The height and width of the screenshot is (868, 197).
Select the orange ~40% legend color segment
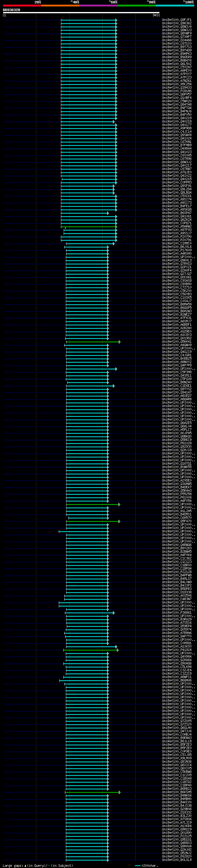[x=60, y=6]
